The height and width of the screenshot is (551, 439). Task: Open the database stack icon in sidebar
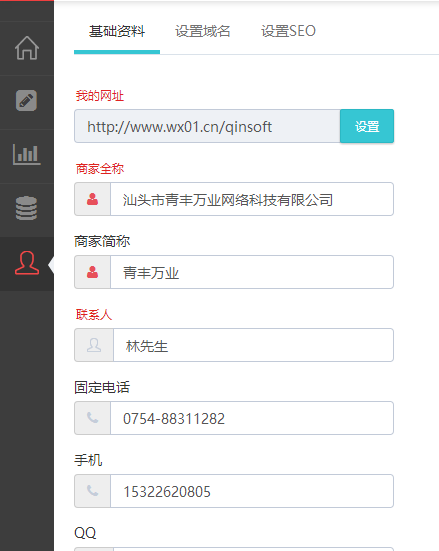click(26, 208)
